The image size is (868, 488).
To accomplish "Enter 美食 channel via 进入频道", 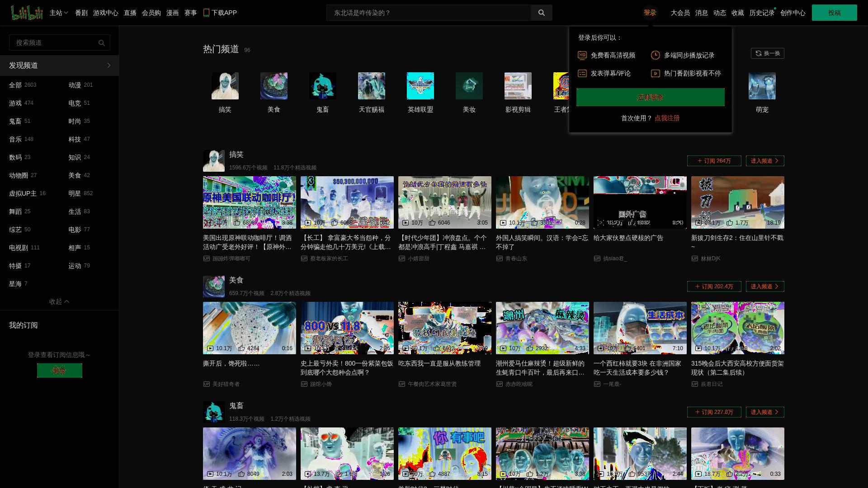I will [x=765, y=286].
